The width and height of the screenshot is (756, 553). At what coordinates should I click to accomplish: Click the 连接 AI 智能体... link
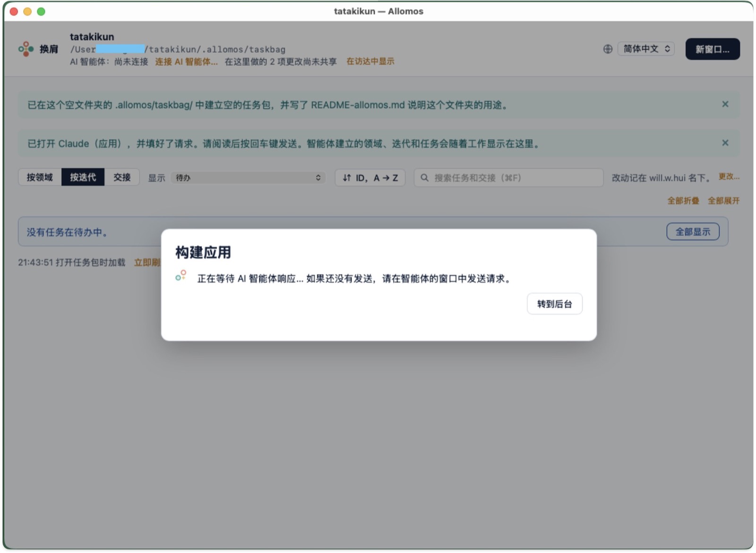pyautogui.click(x=186, y=61)
